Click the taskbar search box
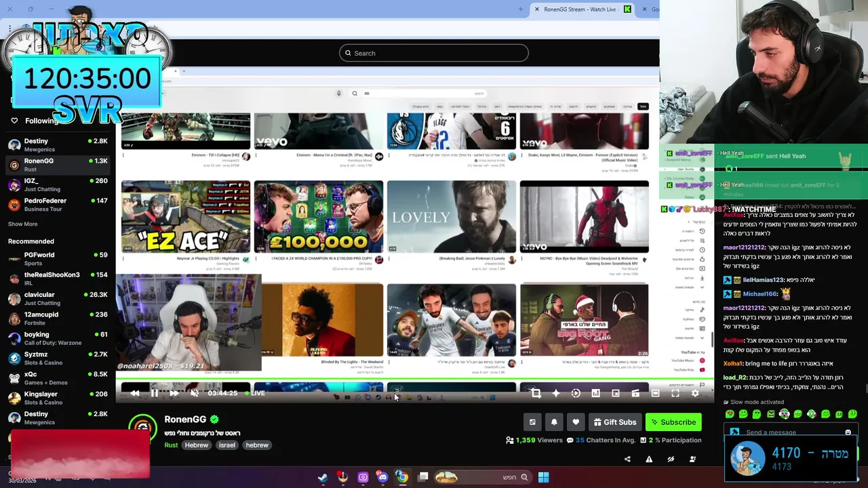 (x=483, y=477)
